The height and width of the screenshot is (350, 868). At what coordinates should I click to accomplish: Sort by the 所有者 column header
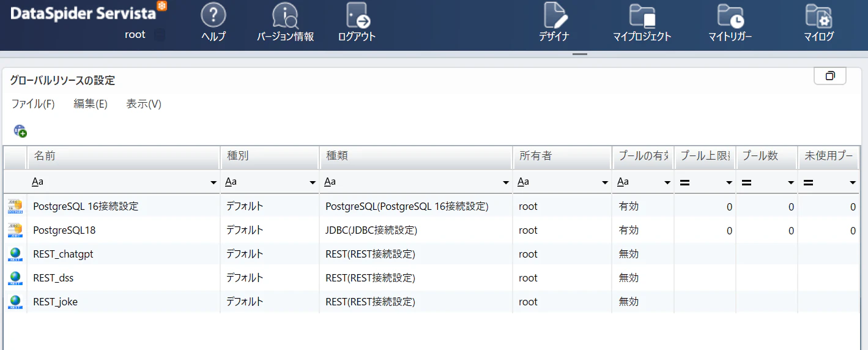tap(562, 157)
